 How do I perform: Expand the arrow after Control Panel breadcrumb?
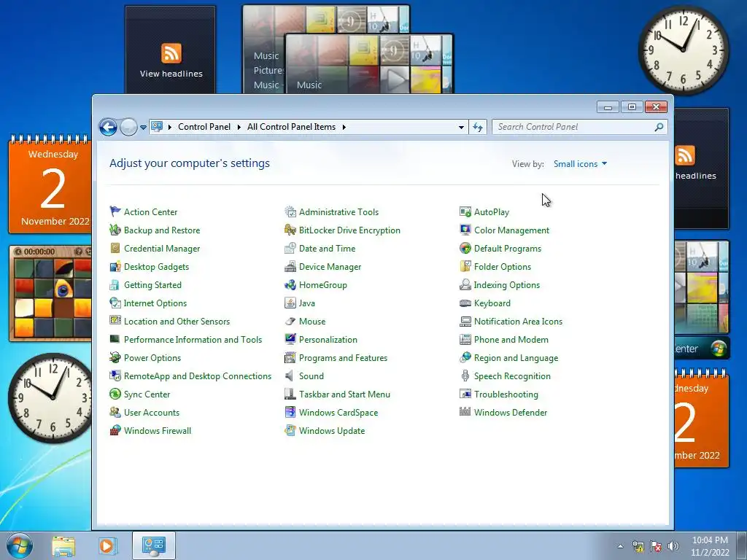pos(239,127)
